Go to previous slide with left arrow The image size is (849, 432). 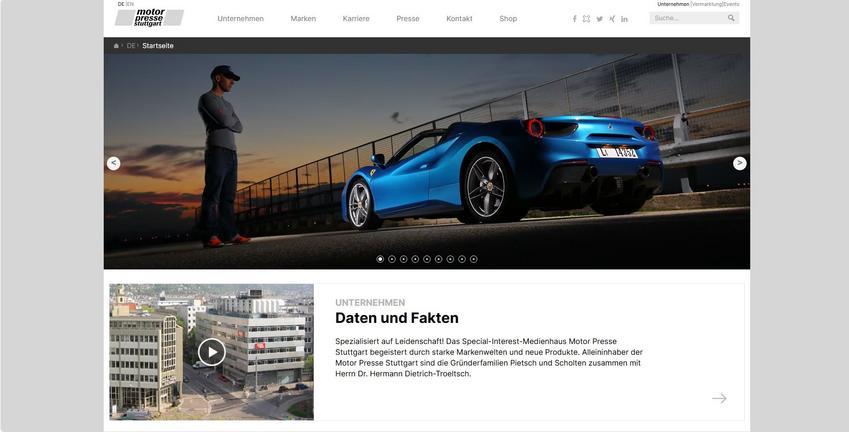pyautogui.click(x=113, y=163)
